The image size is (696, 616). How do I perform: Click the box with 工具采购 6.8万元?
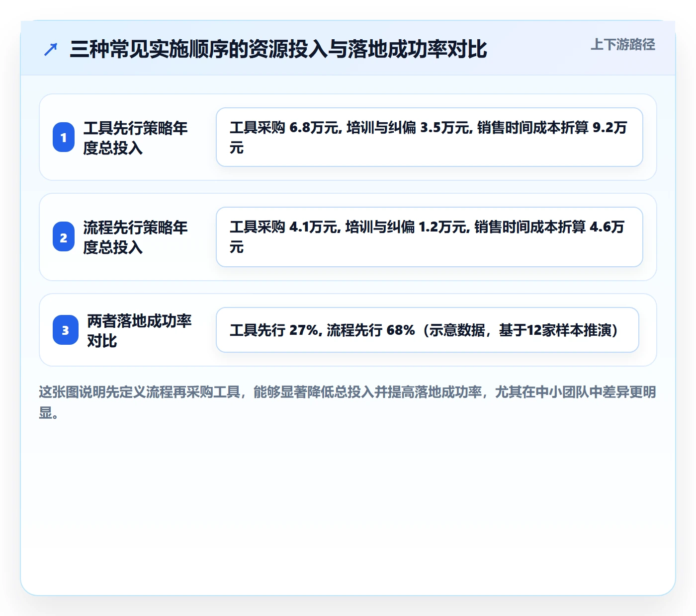(430, 137)
